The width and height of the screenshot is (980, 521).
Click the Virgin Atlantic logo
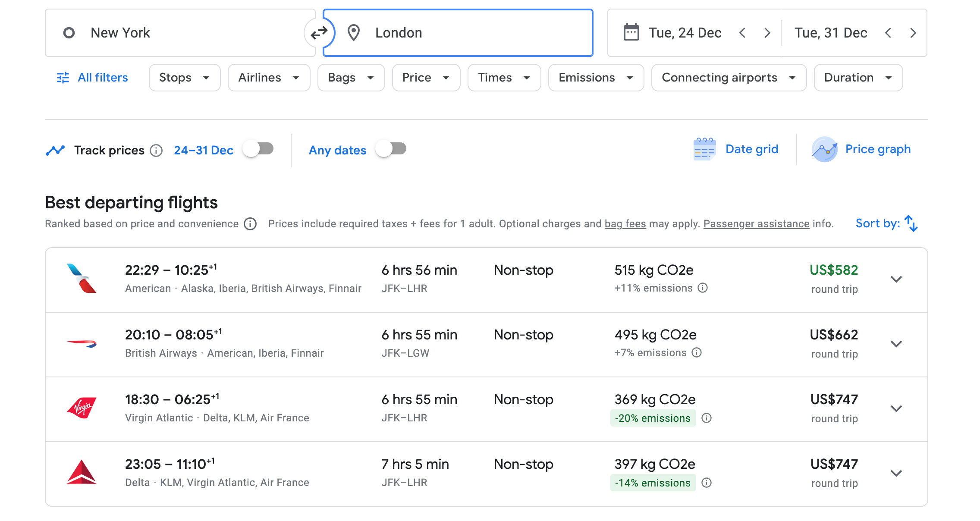click(82, 408)
